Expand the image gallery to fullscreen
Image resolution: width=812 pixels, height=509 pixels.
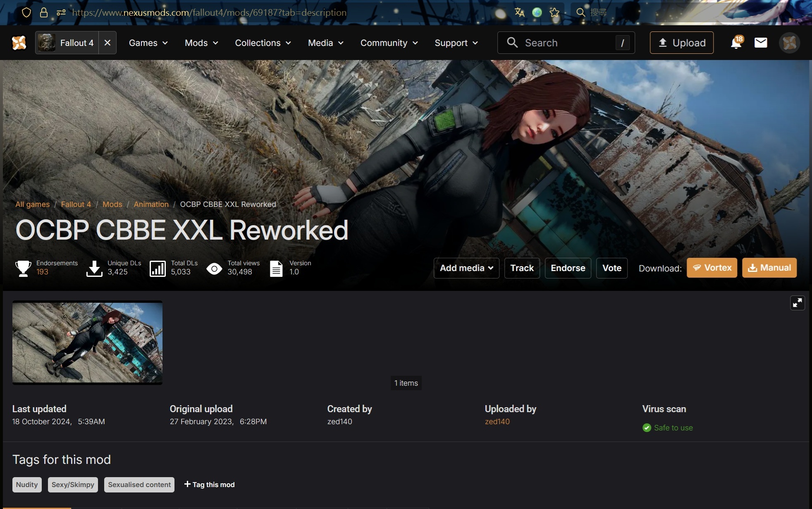[798, 303]
